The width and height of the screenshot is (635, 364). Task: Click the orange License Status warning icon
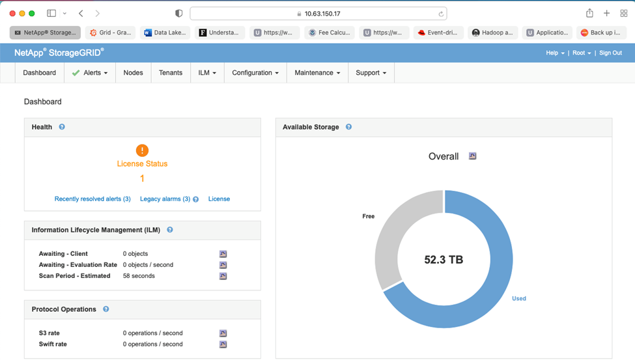pos(142,150)
